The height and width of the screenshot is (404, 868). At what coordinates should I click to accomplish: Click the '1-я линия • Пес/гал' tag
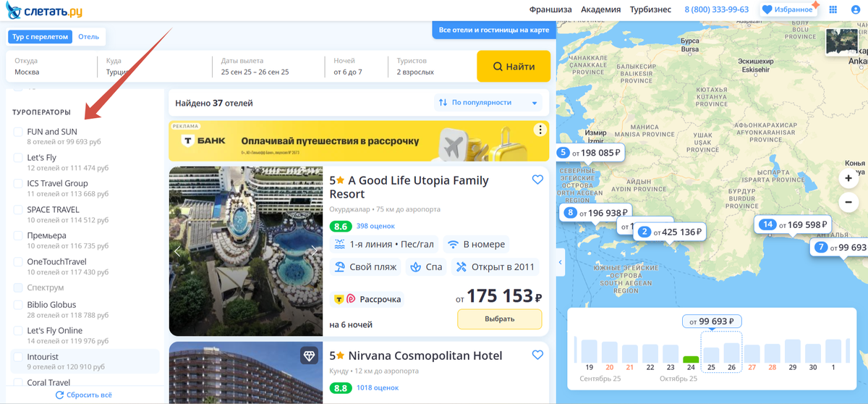click(x=383, y=245)
